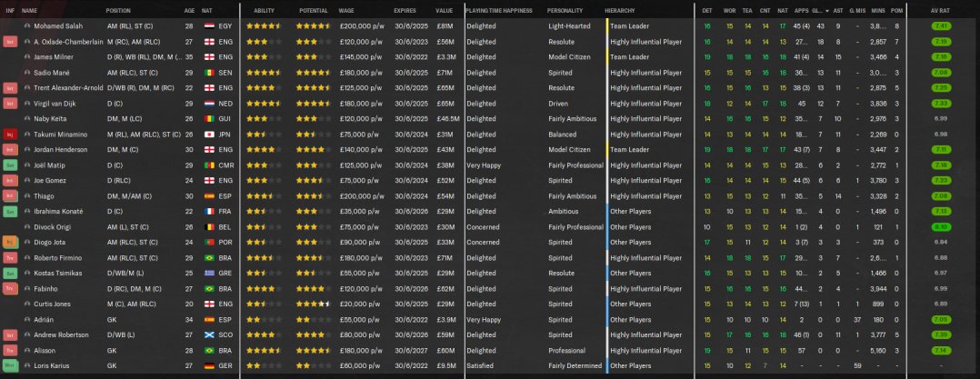Sort by the POM column header

pos(897,11)
